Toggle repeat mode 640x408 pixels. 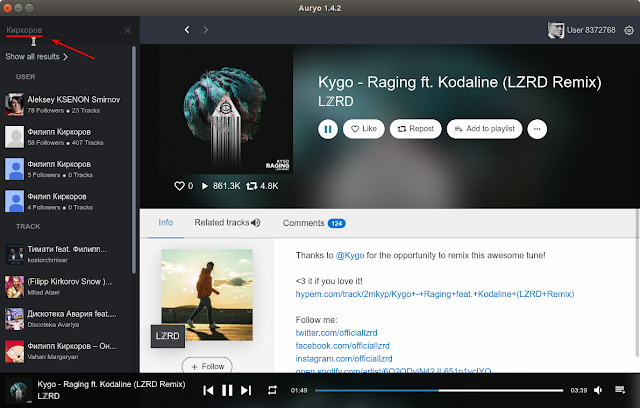[272, 390]
